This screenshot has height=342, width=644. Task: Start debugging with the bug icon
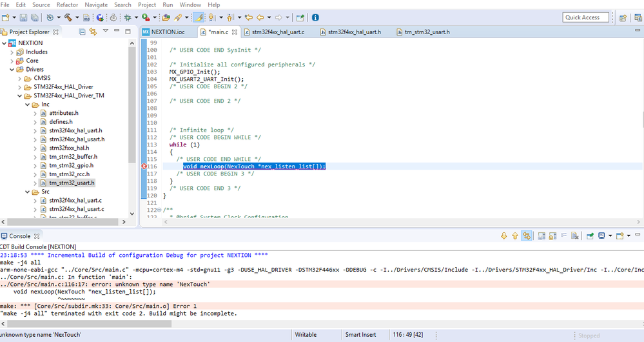[x=127, y=17]
